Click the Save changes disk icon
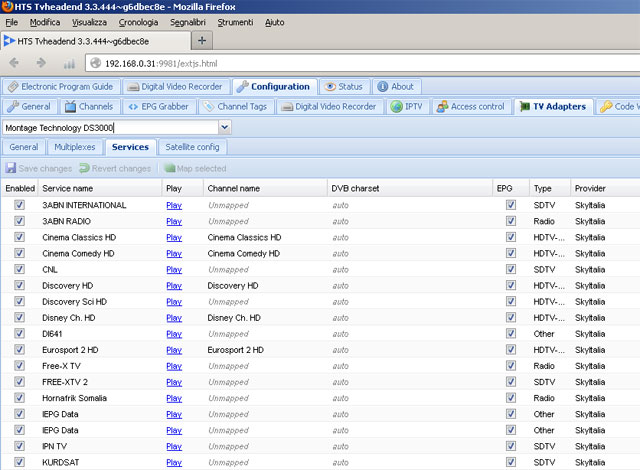Viewport: 640px width, 470px height. point(11,168)
